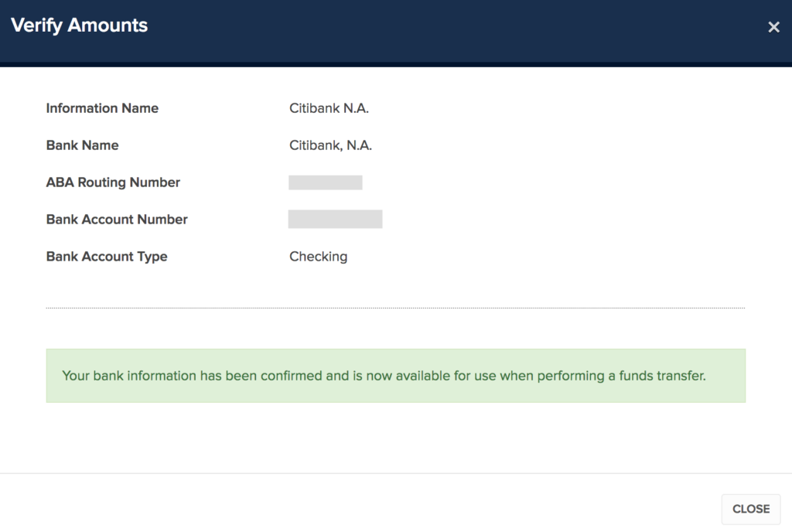Viewport: 792px width, 532px height.
Task: Select the Information Name label
Action: 102,108
